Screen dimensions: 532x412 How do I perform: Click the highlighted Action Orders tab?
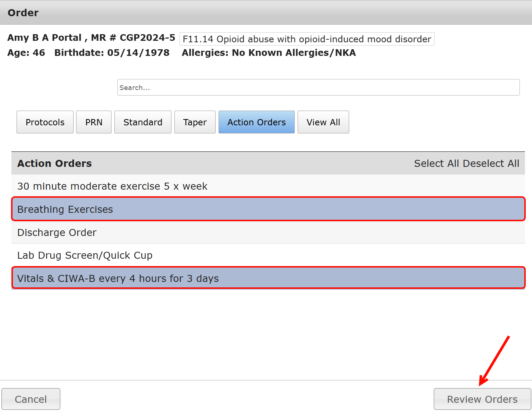point(256,122)
